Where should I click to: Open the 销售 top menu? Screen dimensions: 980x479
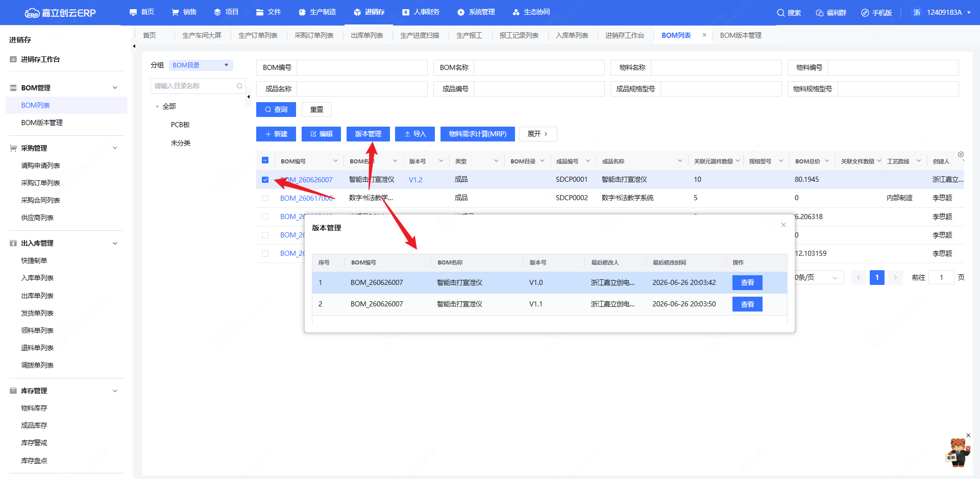click(184, 12)
